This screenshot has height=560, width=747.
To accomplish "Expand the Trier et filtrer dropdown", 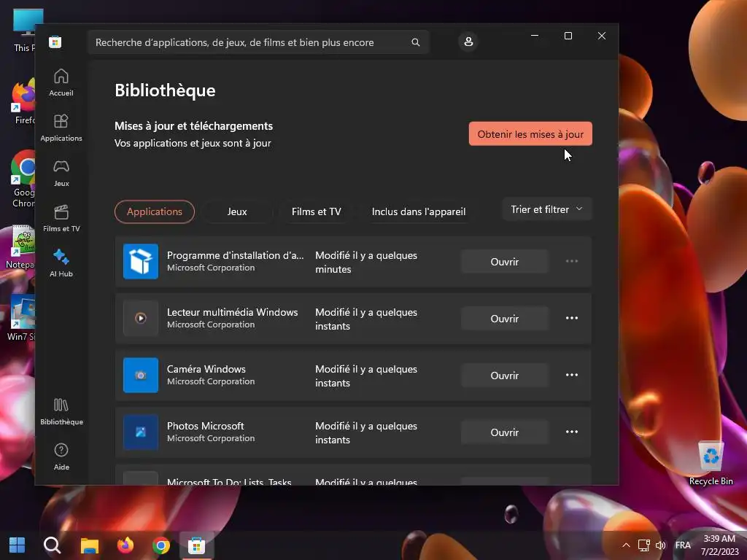I will (547, 209).
